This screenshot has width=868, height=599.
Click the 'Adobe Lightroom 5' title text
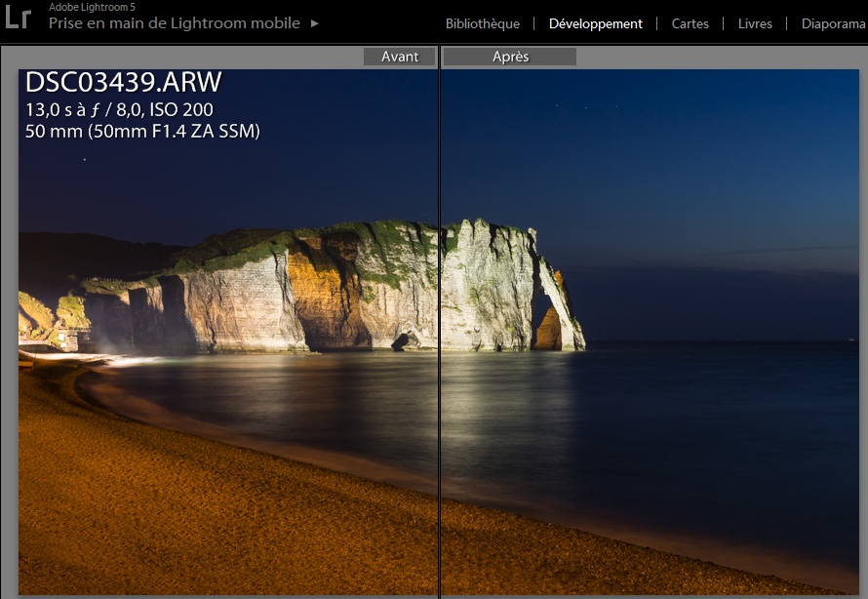92,7
